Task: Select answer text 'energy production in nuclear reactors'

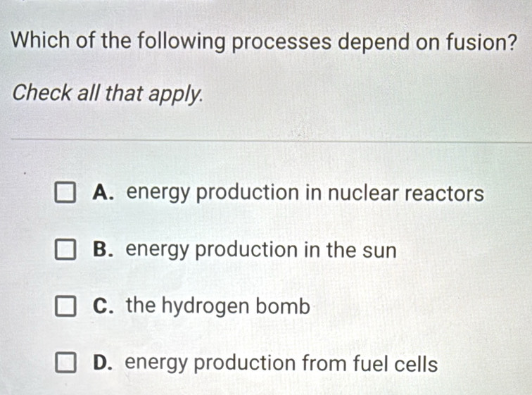Action: 305,194
